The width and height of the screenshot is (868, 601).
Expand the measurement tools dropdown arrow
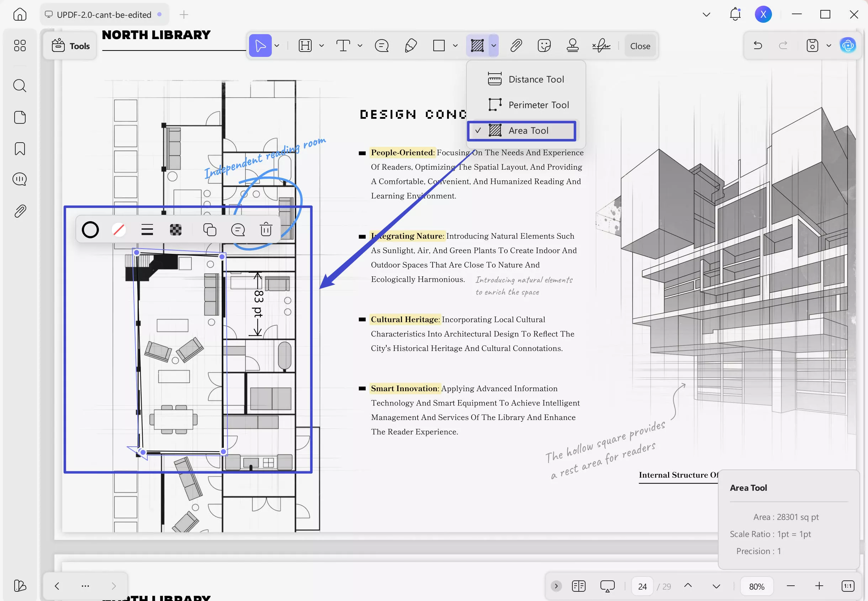tap(494, 46)
